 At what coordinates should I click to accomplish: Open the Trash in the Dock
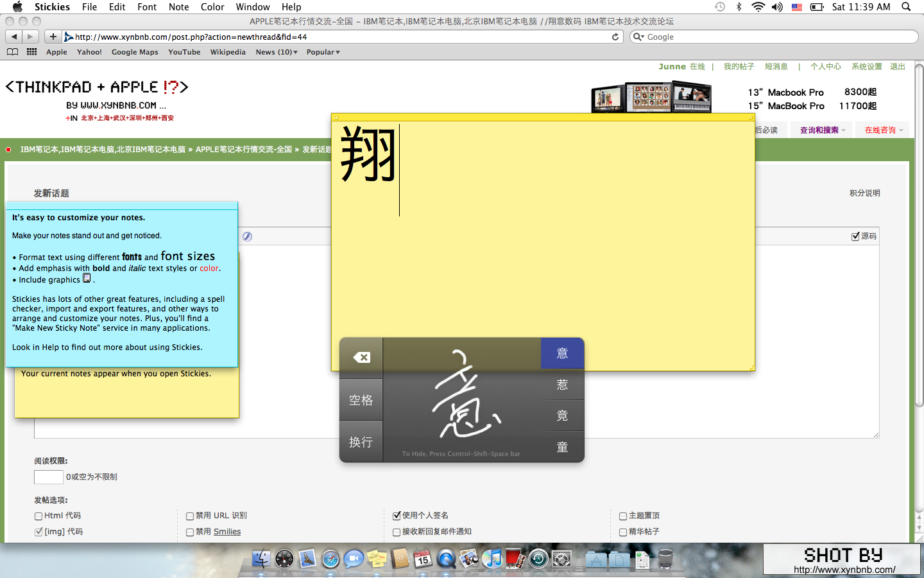pos(665,559)
